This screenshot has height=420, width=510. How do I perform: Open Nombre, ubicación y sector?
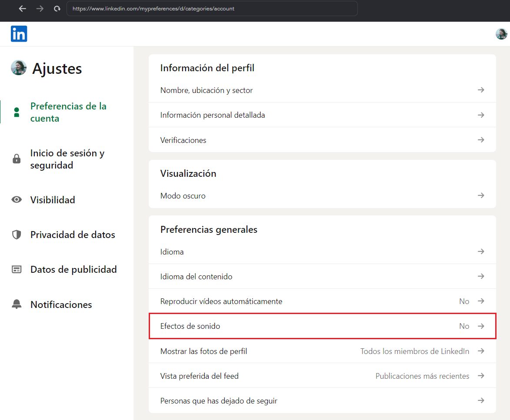coord(322,90)
